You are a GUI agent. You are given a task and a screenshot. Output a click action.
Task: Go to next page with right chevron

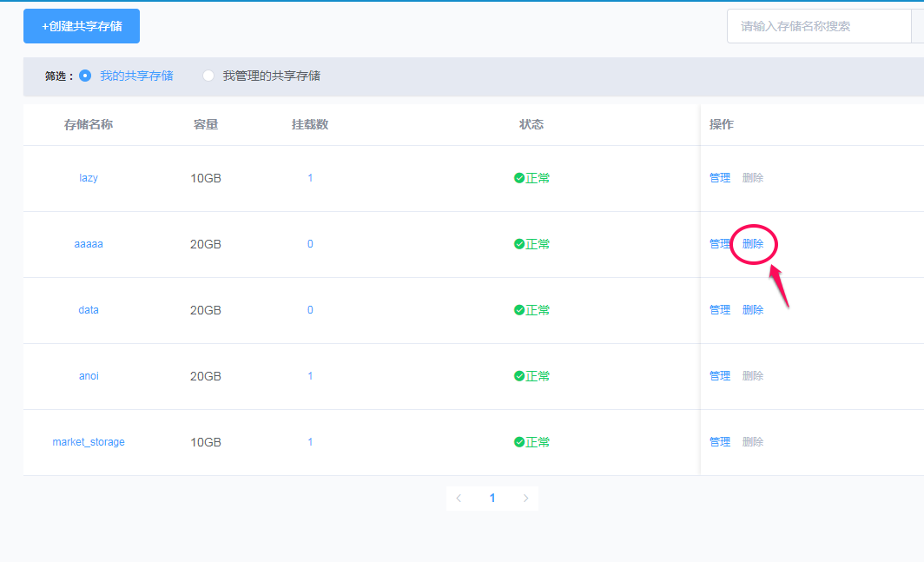coord(525,499)
